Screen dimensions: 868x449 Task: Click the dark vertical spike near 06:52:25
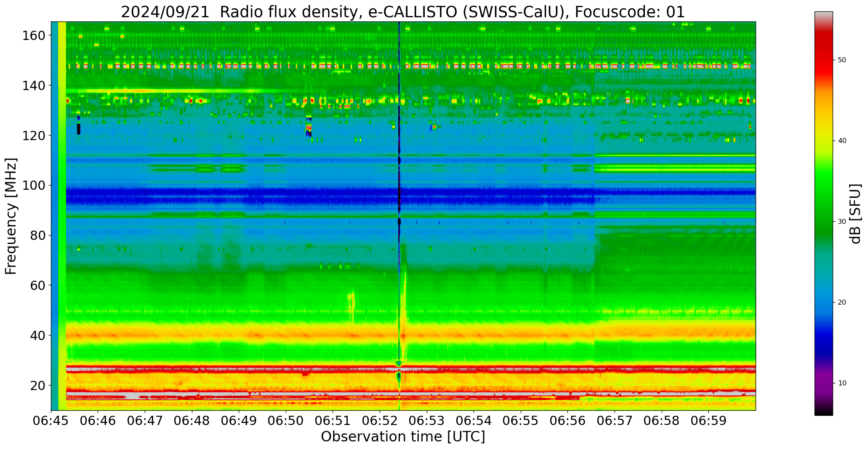(399, 216)
